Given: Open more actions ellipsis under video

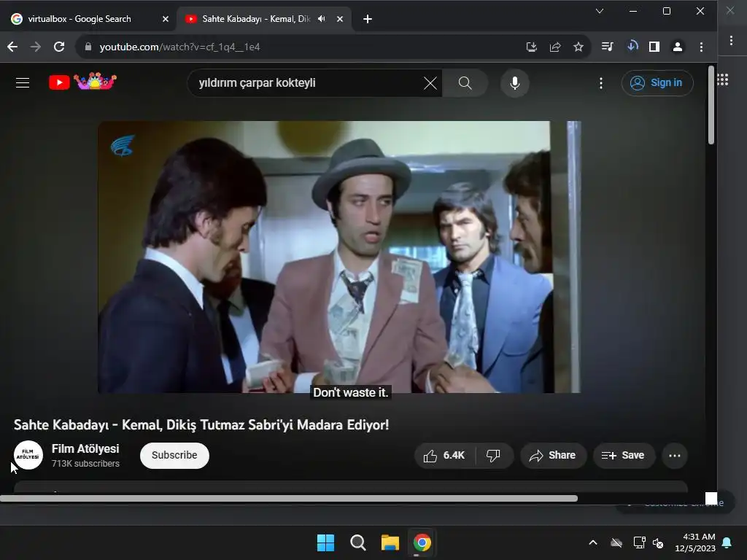Looking at the screenshot, I should [675, 455].
